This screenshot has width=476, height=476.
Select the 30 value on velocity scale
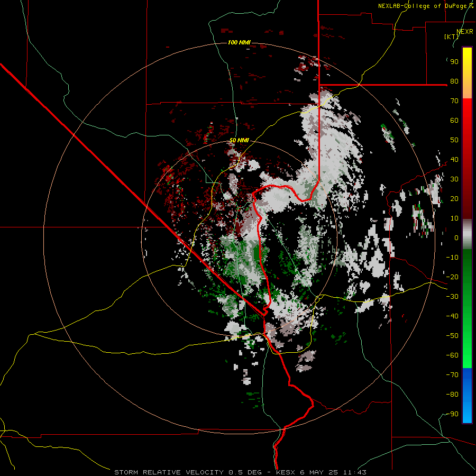pyautogui.click(x=454, y=179)
